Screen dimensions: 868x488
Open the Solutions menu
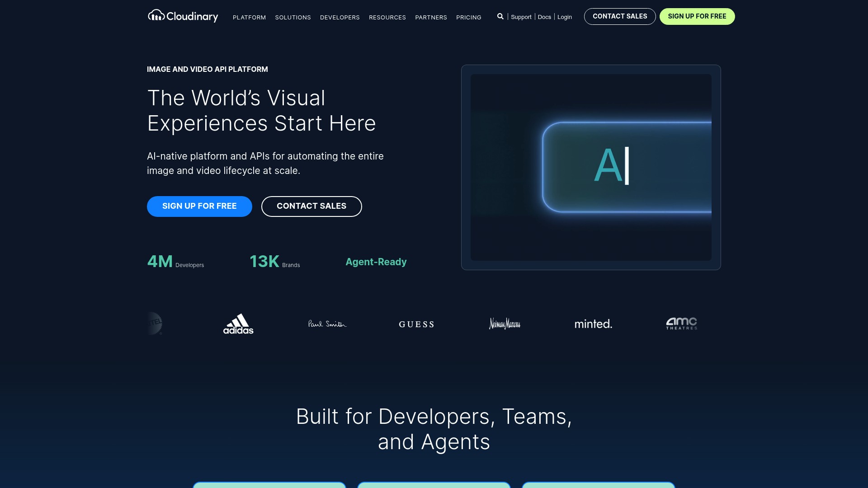tap(293, 17)
